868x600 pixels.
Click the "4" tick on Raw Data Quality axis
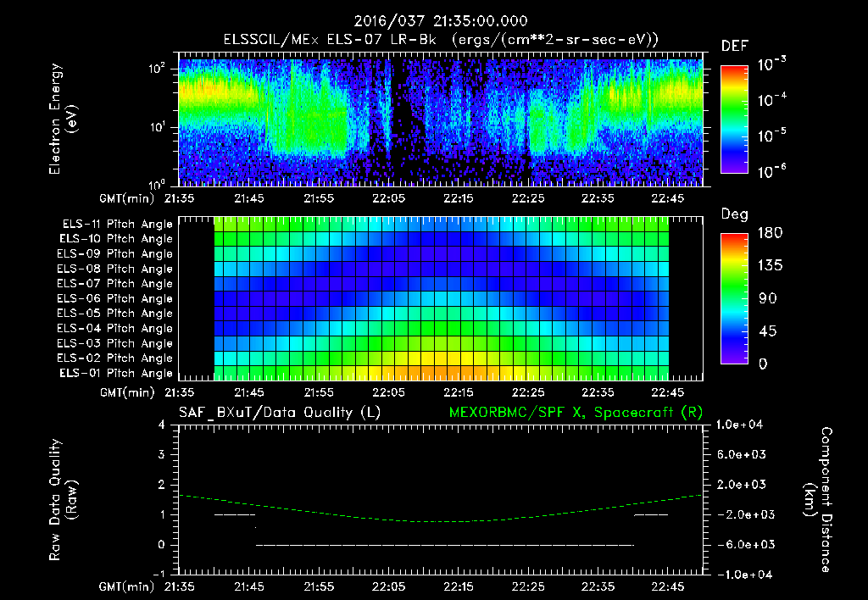pos(162,425)
